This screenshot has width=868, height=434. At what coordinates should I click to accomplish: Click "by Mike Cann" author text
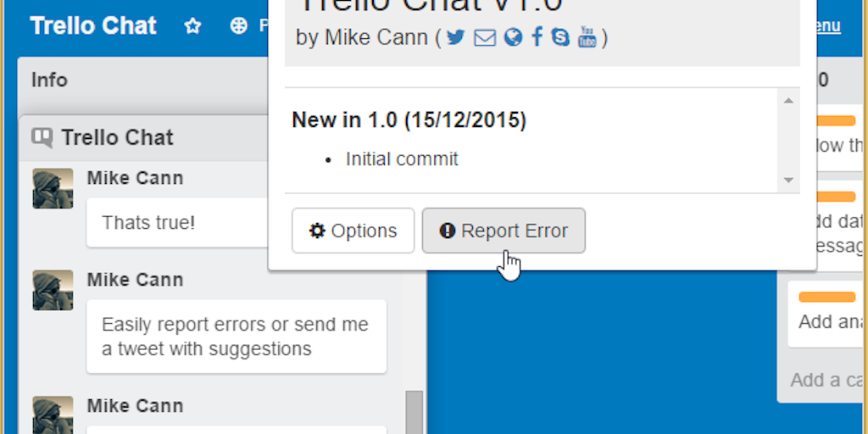(x=361, y=37)
